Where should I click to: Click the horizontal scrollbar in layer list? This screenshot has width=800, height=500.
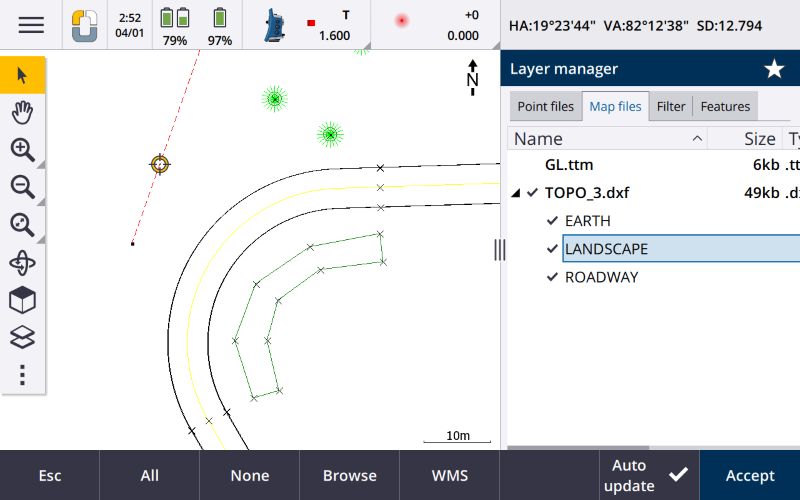pyautogui.click(x=580, y=446)
